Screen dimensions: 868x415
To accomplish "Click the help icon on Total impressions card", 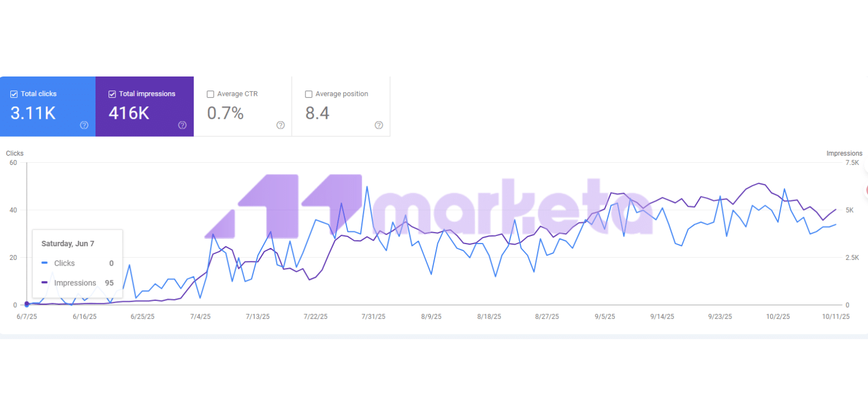I will [x=182, y=125].
